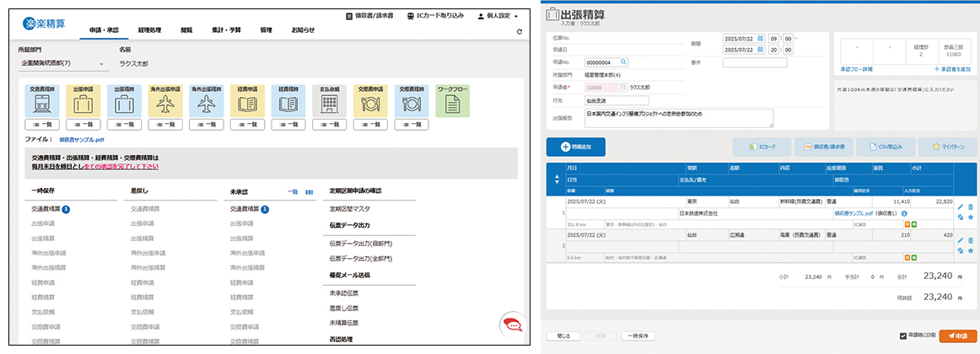
Task: Click the blue 明細追加 button
Action: click(575, 146)
